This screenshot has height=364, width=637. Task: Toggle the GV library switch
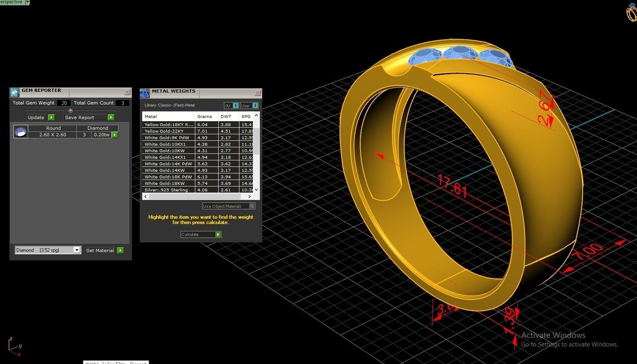click(x=231, y=106)
